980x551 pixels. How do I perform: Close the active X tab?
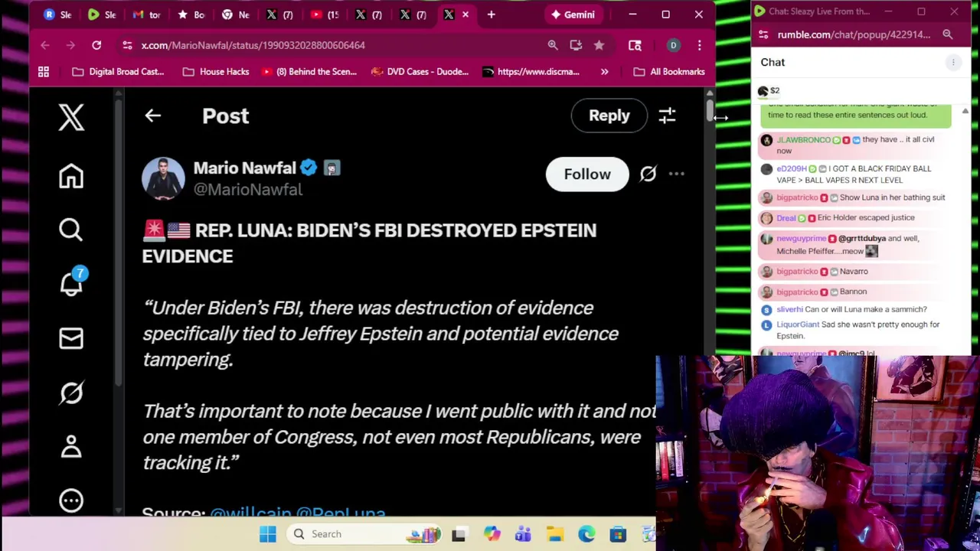(x=465, y=15)
